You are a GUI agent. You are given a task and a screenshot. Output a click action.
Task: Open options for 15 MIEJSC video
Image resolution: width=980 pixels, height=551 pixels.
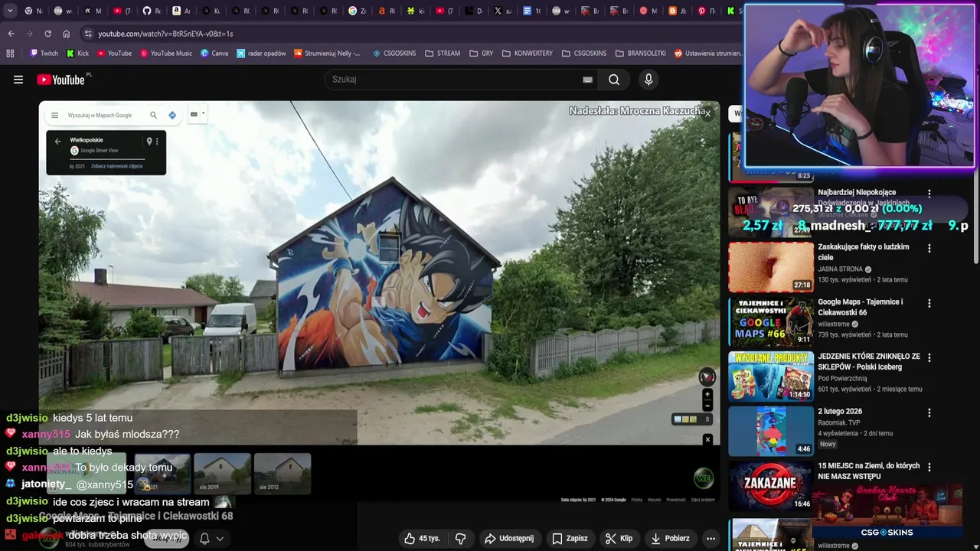[x=929, y=467]
